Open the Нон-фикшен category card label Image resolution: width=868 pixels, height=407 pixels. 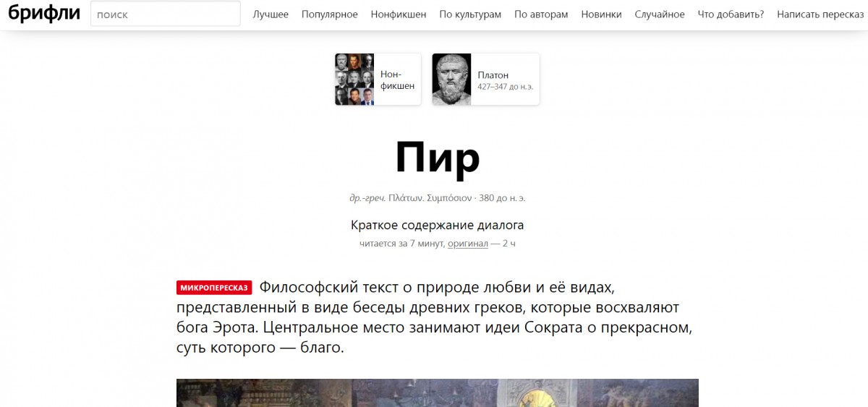(x=397, y=80)
